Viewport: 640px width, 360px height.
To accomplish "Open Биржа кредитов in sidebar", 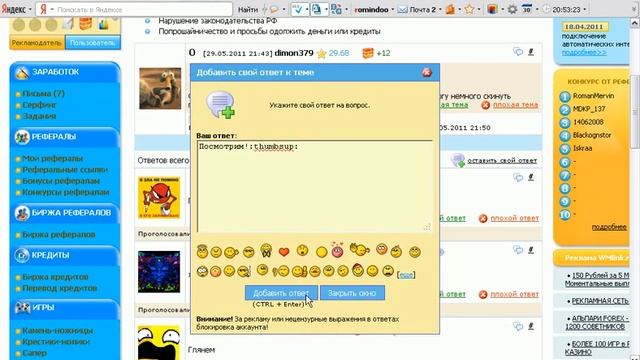I will [x=55, y=277].
